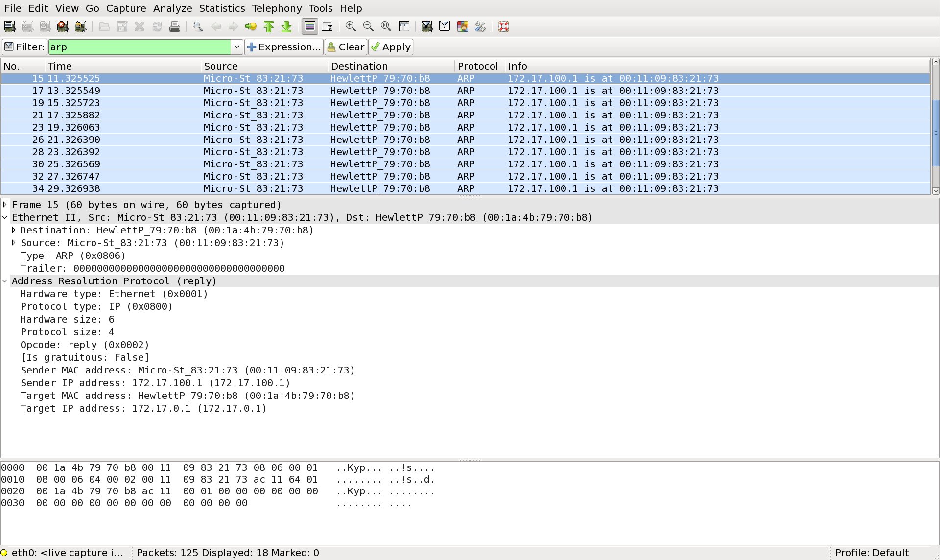Expand Frame 15 tree node
Viewport: 940px width, 560px height.
pyautogui.click(x=5, y=205)
